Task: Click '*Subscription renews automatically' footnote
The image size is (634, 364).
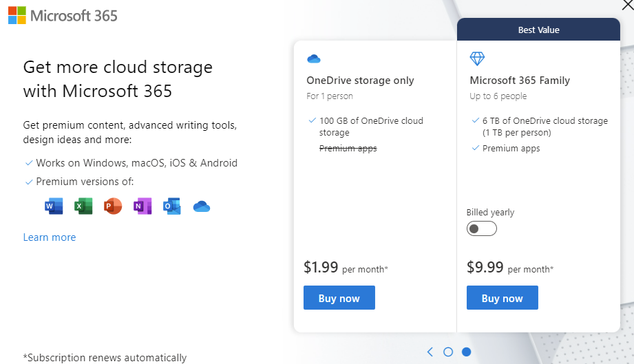Action: pos(105,358)
